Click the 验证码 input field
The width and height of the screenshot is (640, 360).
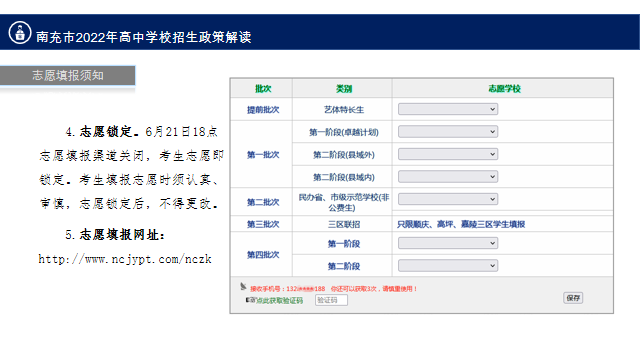click(x=331, y=300)
